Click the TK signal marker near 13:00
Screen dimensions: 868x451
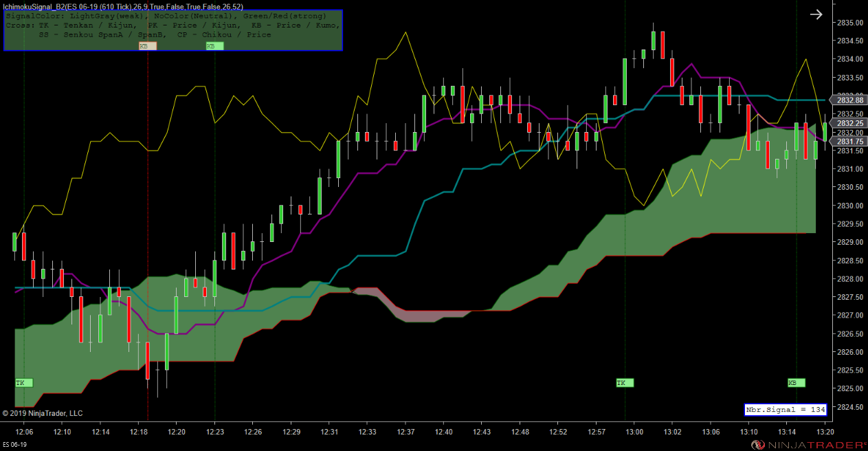coord(625,382)
